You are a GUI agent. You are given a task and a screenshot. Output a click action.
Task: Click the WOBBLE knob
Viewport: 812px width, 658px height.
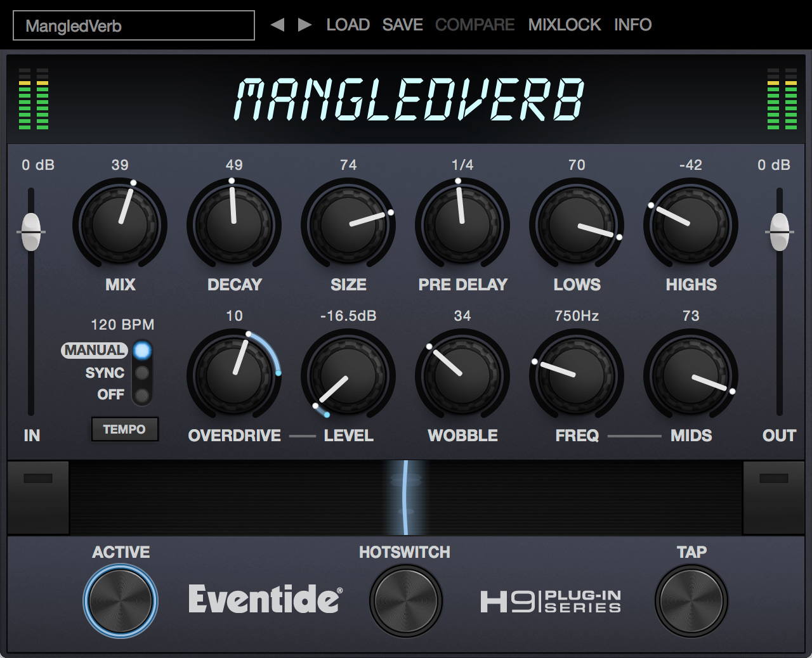point(462,376)
